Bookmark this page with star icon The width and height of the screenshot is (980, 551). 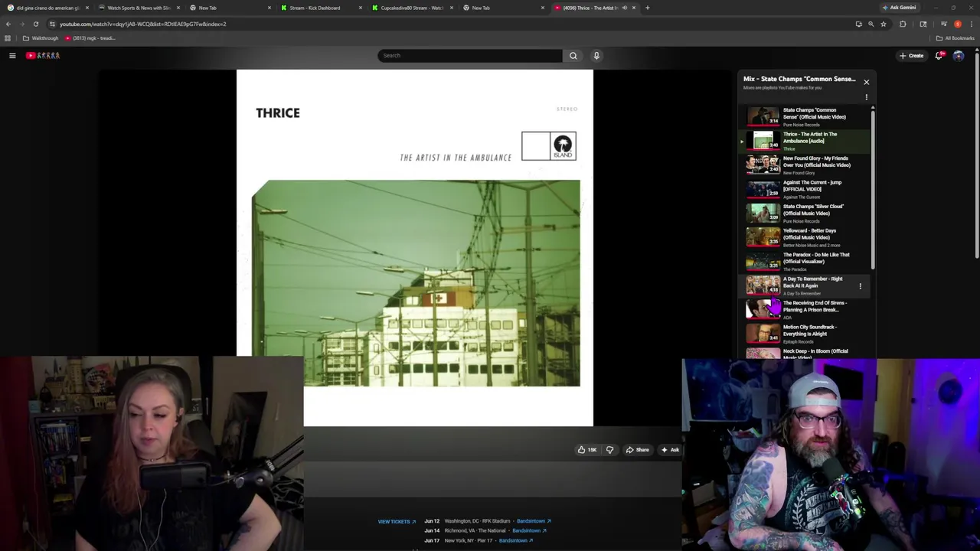tap(884, 24)
